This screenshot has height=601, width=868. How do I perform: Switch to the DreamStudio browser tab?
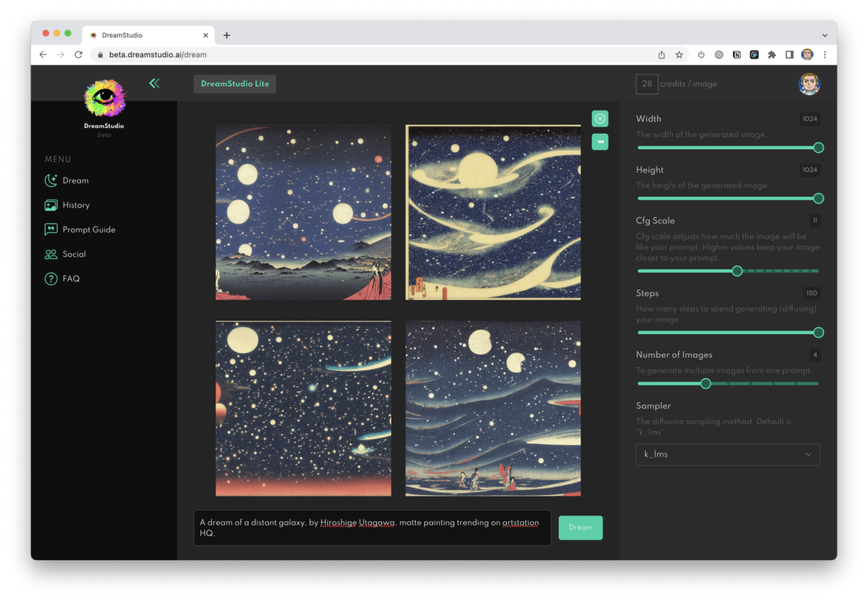148,35
